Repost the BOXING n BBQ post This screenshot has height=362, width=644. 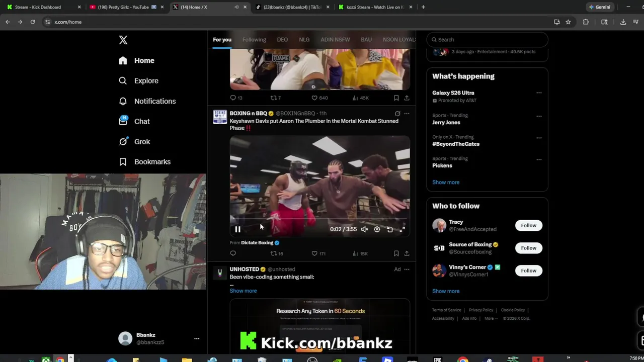click(x=277, y=253)
